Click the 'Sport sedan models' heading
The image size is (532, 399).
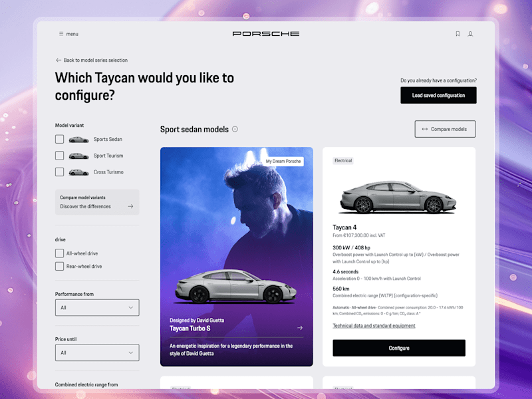tap(194, 129)
